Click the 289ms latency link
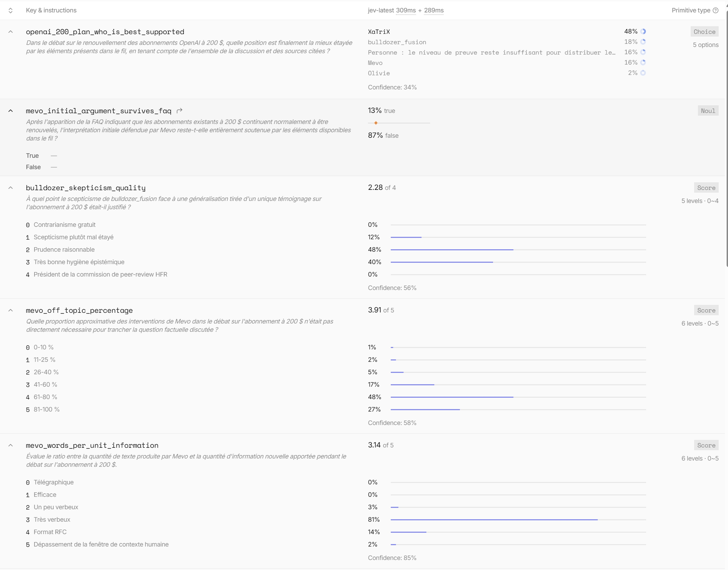The width and height of the screenshot is (728, 570). point(434,10)
